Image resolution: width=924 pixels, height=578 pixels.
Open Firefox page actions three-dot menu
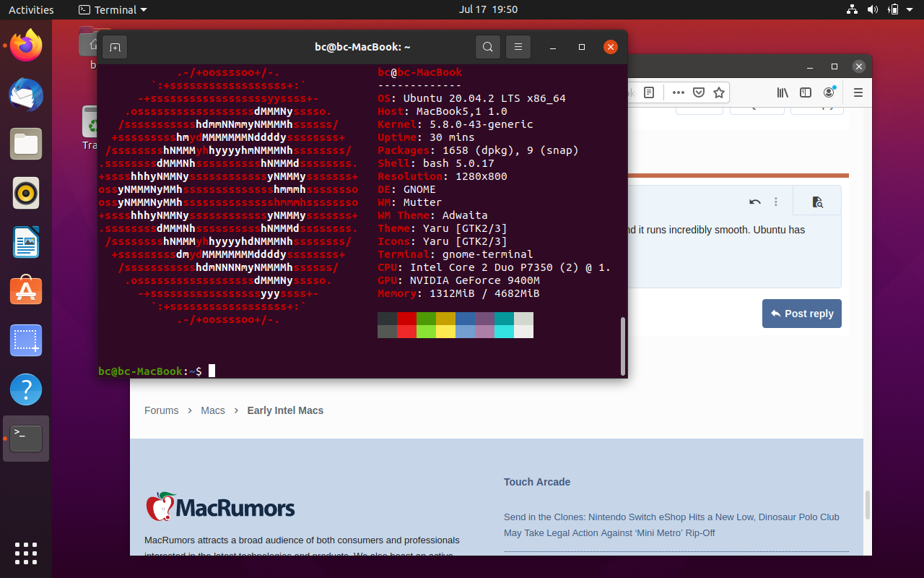(678, 92)
